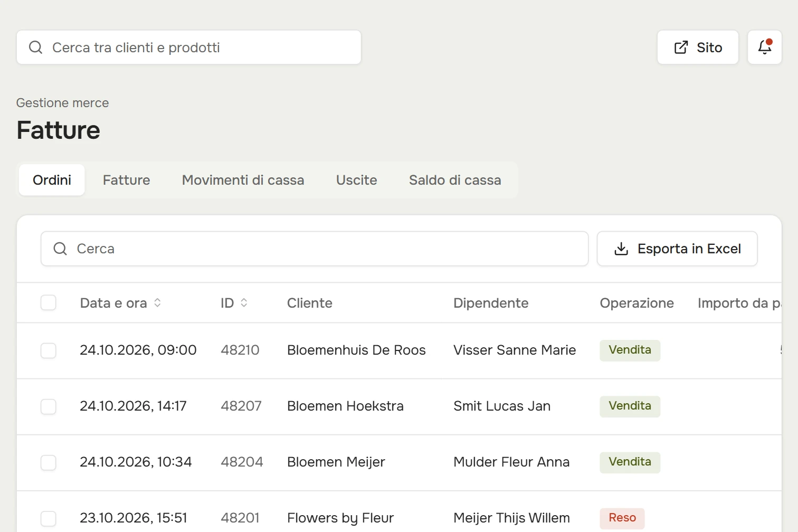The image size is (798, 532).
Task: Tick checkbox for order 48204
Action: pyautogui.click(x=49, y=462)
